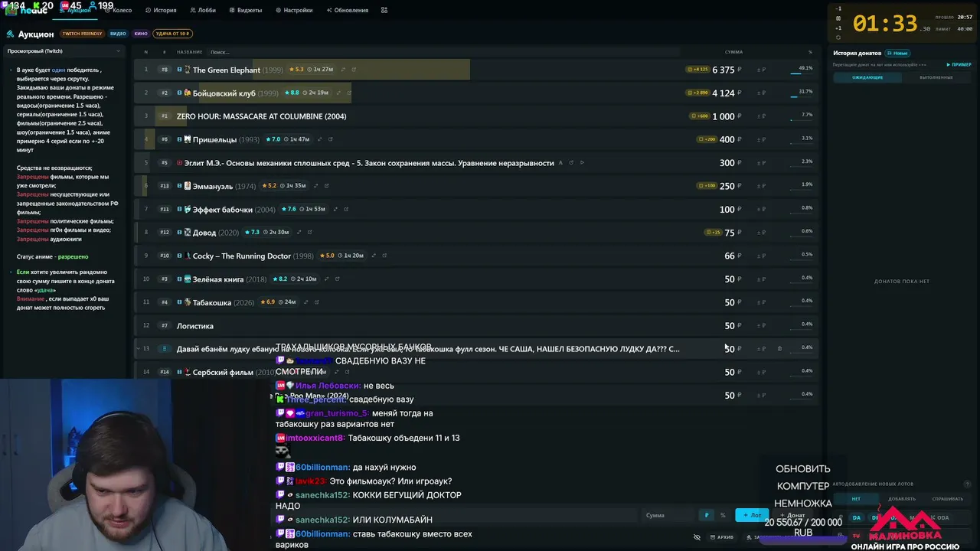Click the expand arrows icon in The Green Elephant row
This screenshot has width=980, height=551.
(342, 70)
